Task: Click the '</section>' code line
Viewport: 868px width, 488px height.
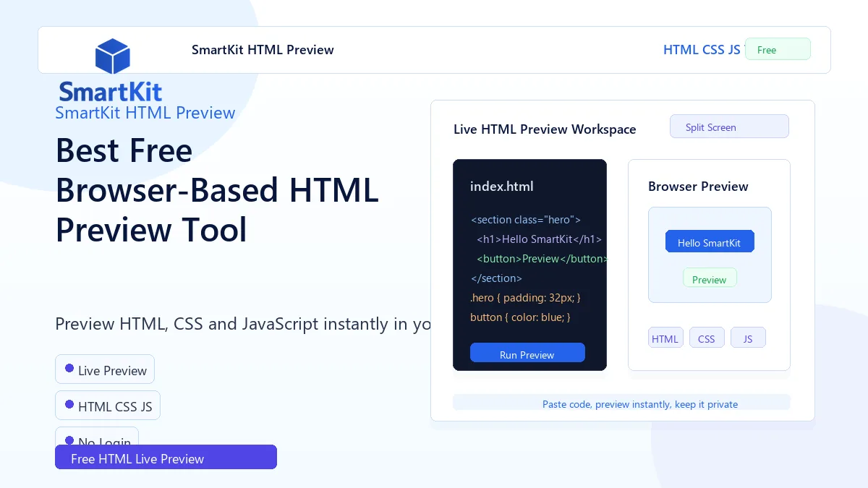Action: click(x=496, y=278)
